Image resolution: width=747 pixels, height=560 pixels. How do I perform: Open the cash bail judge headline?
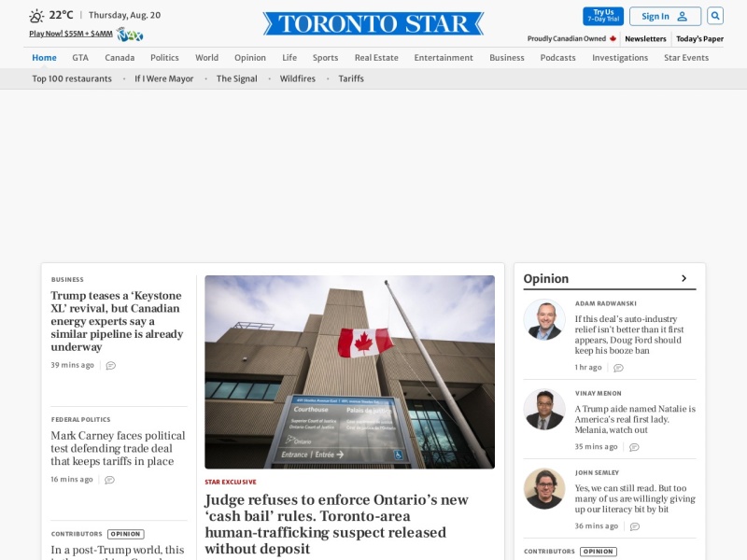337,525
